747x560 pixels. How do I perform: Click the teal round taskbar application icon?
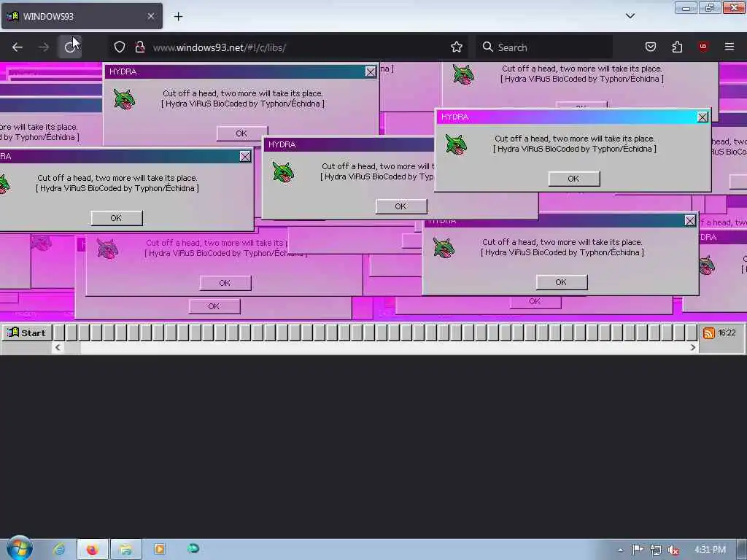click(193, 548)
